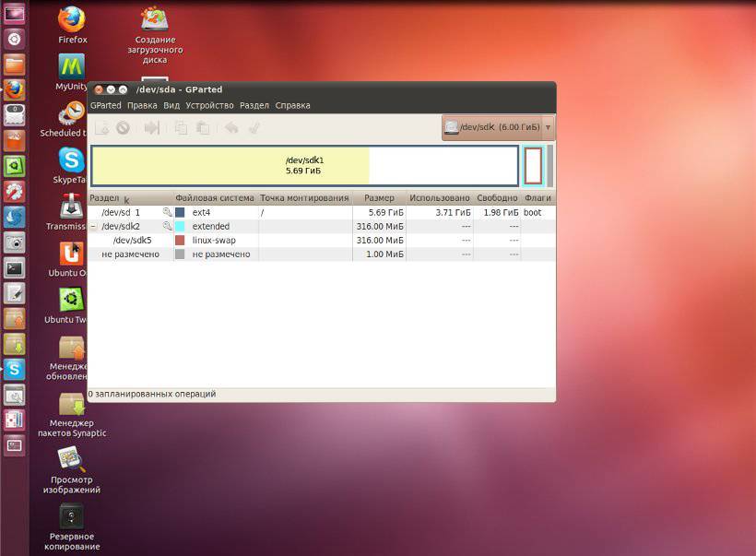Open the Terminal in the launcher

coord(14,267)
